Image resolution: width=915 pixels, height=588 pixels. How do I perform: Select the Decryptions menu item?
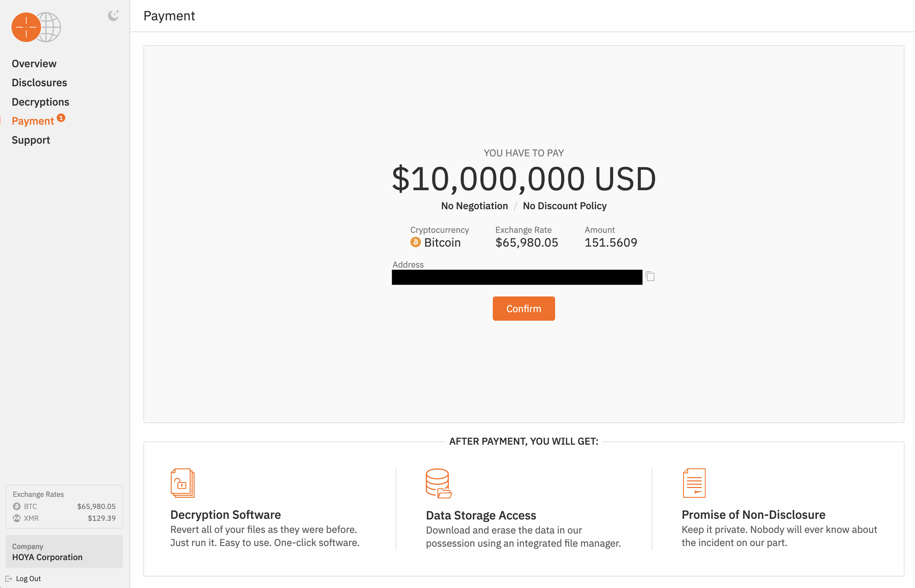[x=40, y=101]
